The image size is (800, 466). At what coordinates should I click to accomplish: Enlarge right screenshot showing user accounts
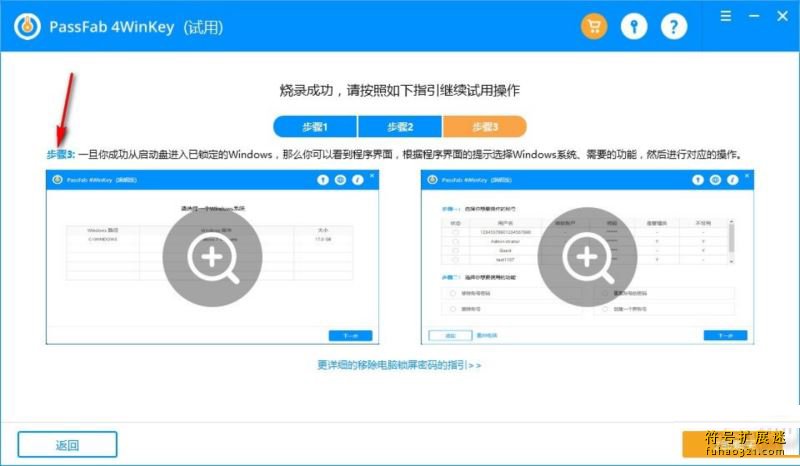pos(587,257)
